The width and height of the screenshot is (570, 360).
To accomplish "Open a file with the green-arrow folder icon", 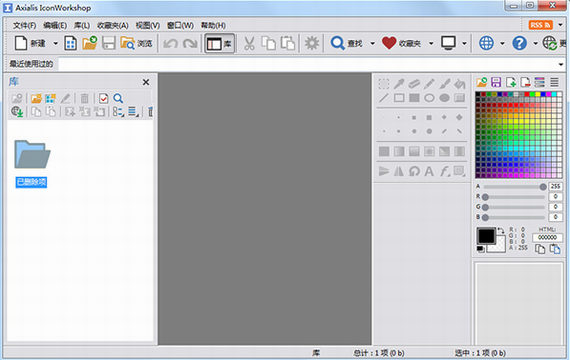I will click(x=89, y=43).
